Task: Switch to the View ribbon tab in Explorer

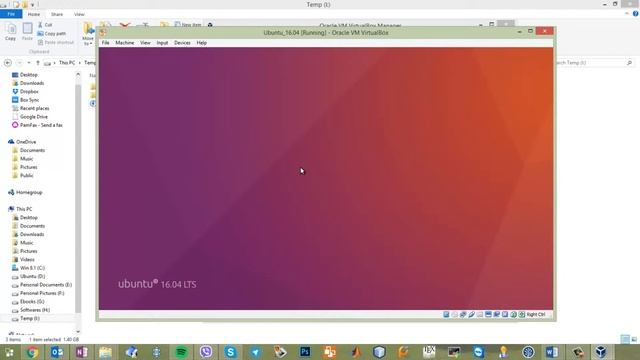Action: (x=79, y=14)
